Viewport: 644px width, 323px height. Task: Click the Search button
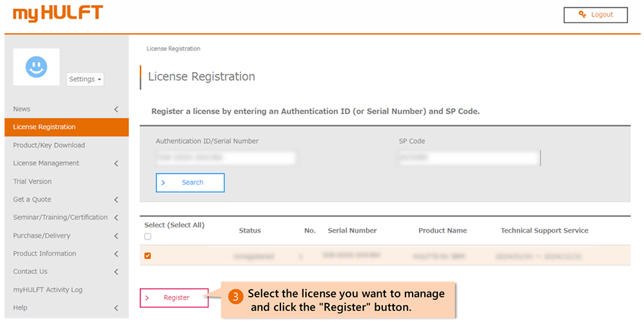click(x=190, y=183)
